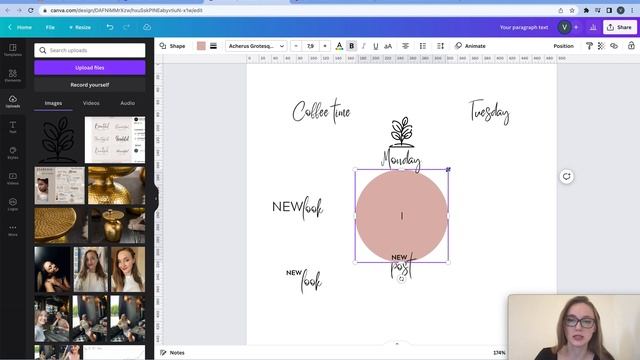The height and width of the screenshot is (360, 640).
Task: Open the Elements sidebar panel
Action: (x=13, y=76)
